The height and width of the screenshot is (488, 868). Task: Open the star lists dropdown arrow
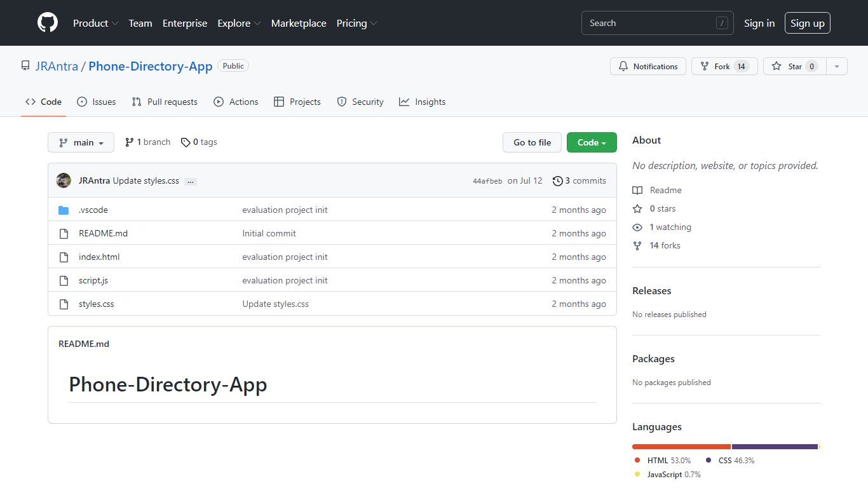click(837, 66)
